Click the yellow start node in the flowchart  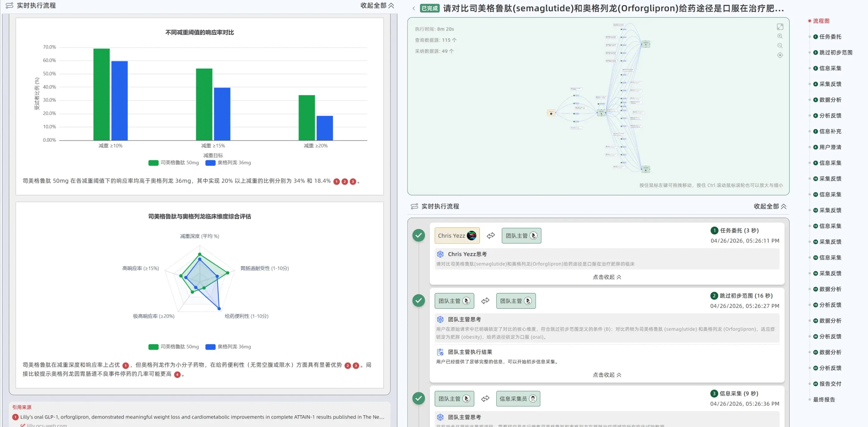click(551, 113)
